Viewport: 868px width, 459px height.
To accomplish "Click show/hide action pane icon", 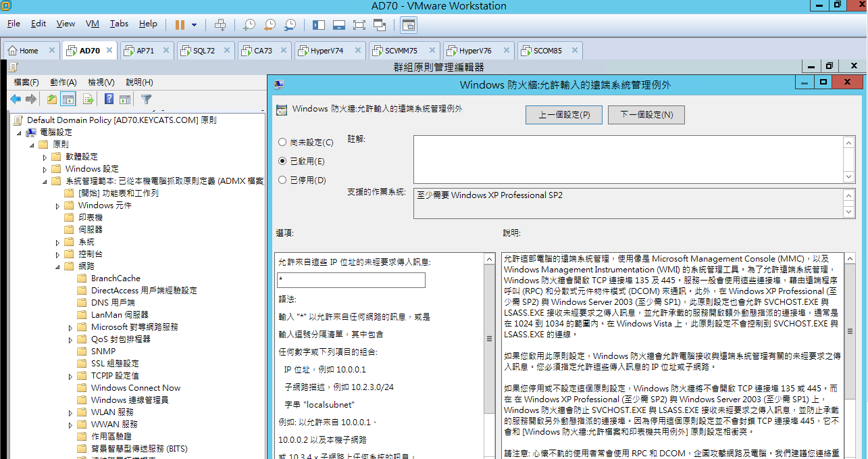I will point(125,99).
